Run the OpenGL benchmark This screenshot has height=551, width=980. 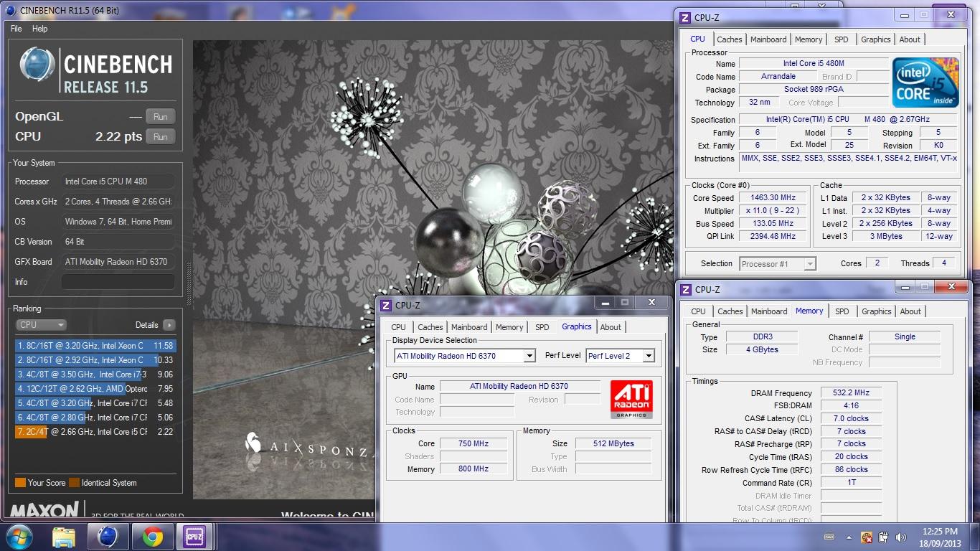[x=161, y=116]
